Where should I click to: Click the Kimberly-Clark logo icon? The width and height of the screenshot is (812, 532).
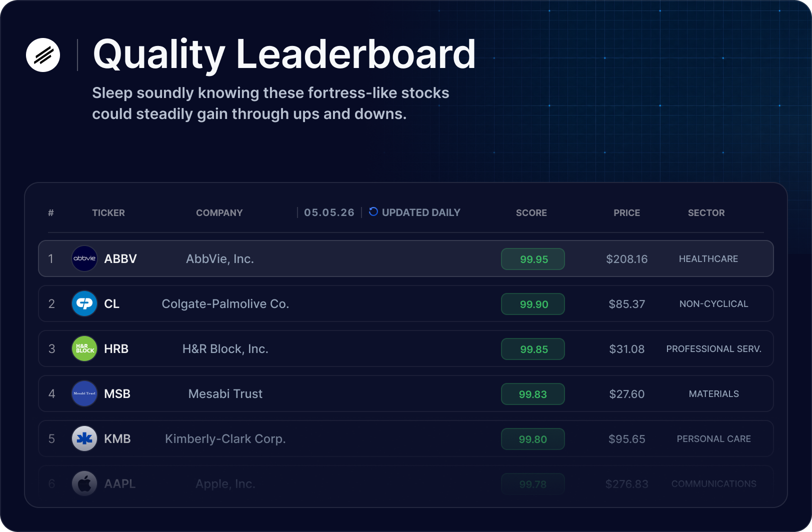coord(84,438)
